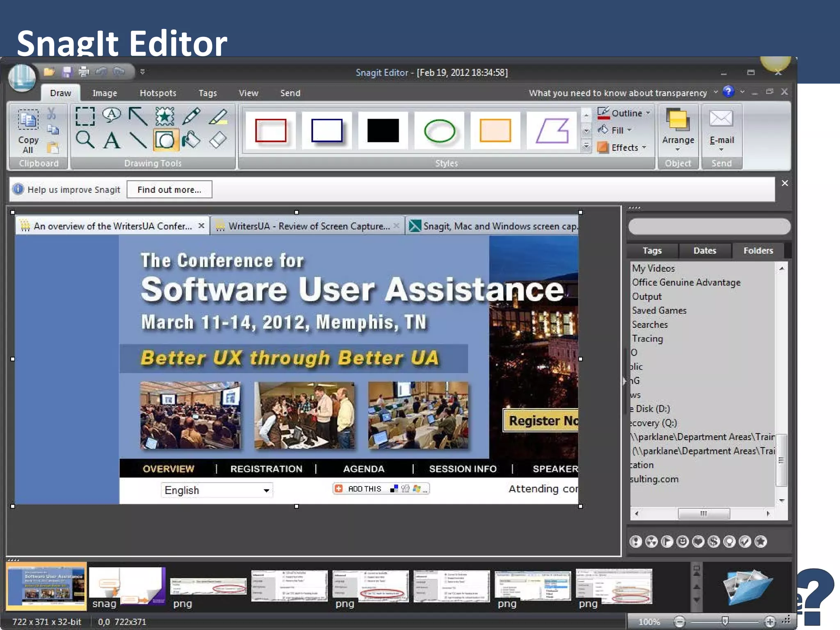Click the zoom in plus button
This screenshot has height=630, width=840.
[x=770, y=622]
